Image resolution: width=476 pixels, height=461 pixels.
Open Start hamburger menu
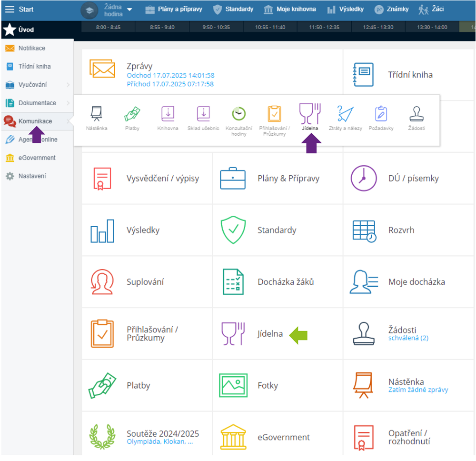(x=10, y=9)
